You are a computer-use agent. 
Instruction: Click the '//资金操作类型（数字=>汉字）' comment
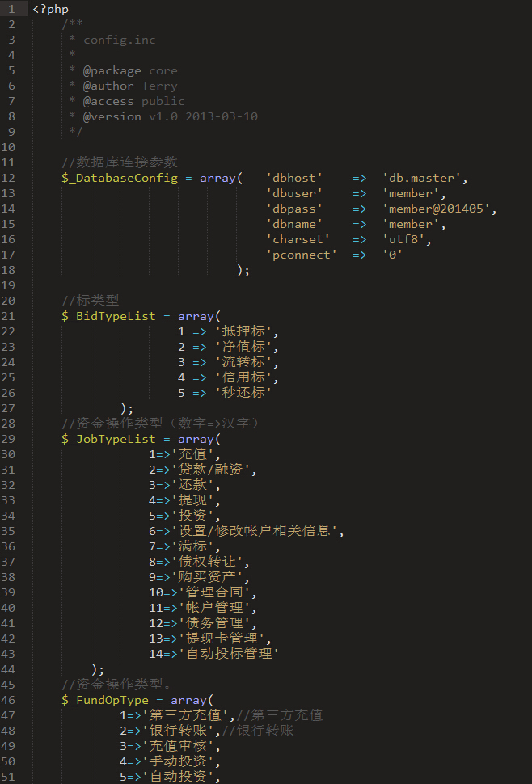161,424
